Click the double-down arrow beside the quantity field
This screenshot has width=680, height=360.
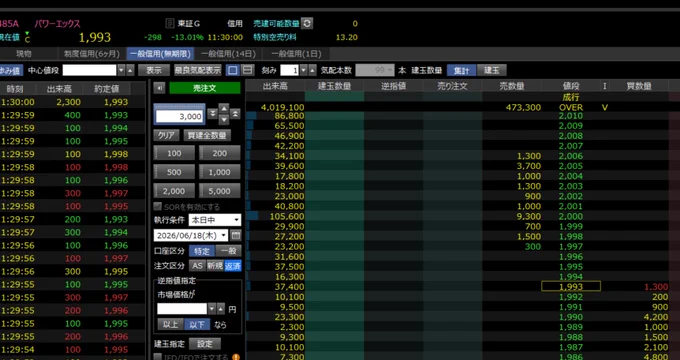pyautogui.click(x=212, y=114)
